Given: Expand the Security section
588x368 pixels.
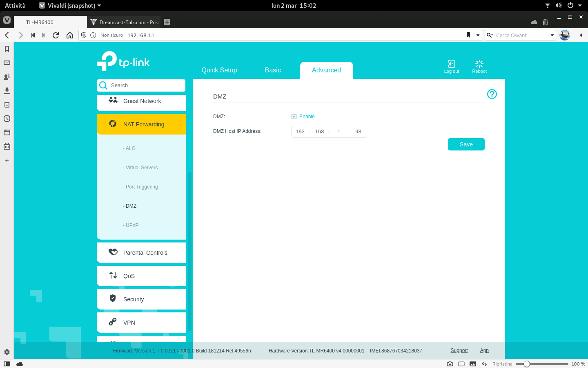Looking at the screenshot, I should point(141,299).
